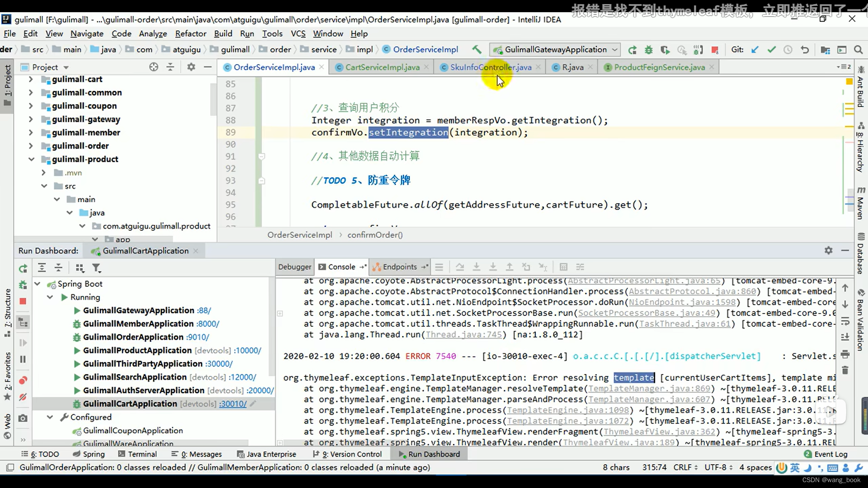Close the OrderServiceImpl.java editor tab
Screen dimensions: 868x488
(x=321, y=67)
